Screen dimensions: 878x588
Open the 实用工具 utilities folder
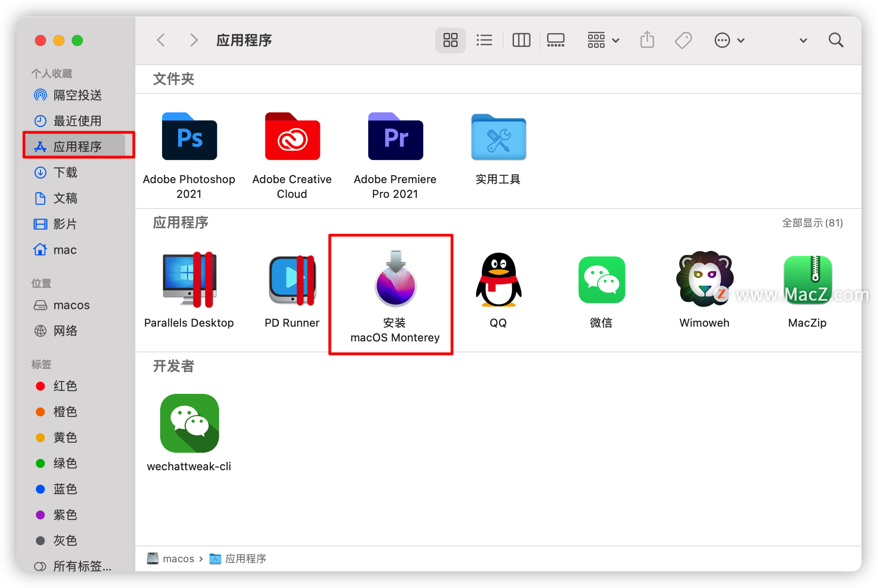point(498,137)
